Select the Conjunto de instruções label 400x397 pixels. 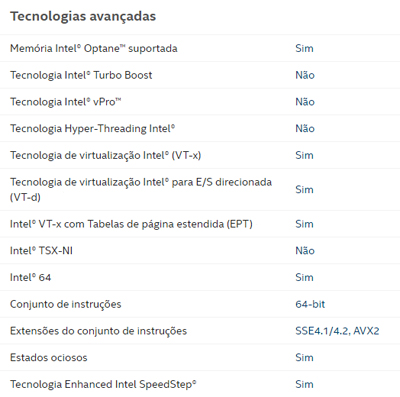click(x=66, y=304)
